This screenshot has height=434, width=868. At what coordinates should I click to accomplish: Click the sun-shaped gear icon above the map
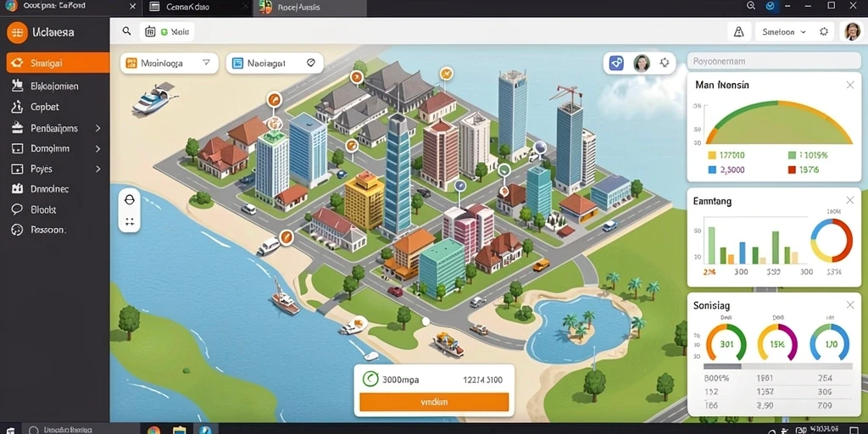(665, 63)
